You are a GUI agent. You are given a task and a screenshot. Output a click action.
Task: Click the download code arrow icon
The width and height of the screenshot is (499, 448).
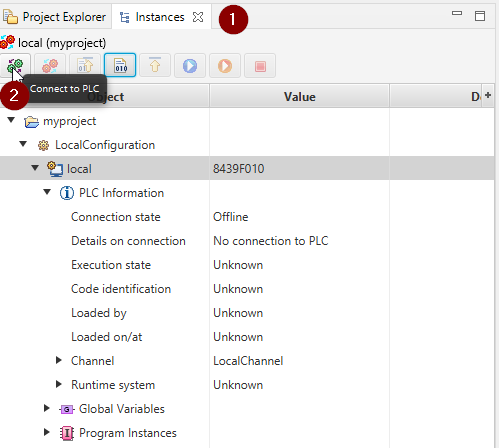(85, 66)
